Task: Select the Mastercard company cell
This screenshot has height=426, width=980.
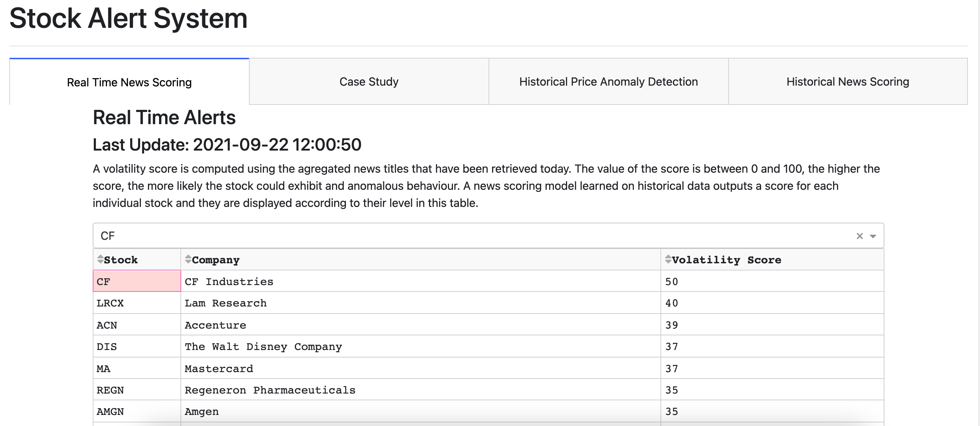Action: [x=421, y=368]
